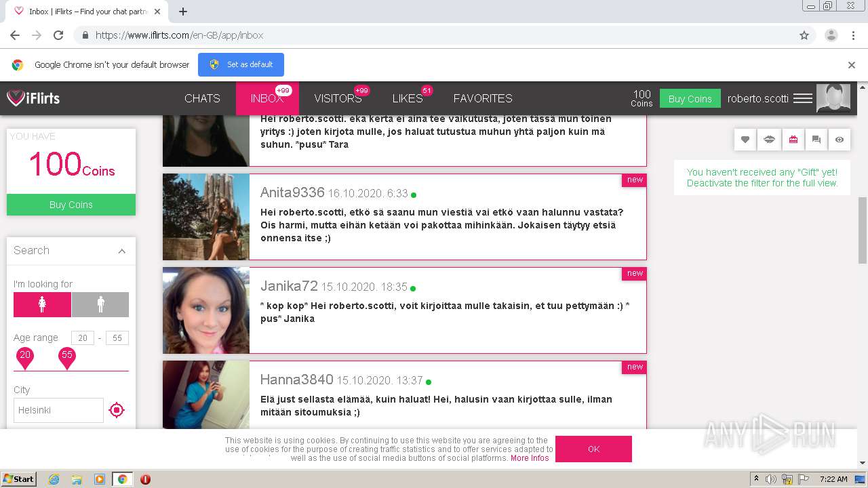The height and width of the screenshot is (488, 868).
Task: Open the Windows Start menu
Action: pos(19,479)
